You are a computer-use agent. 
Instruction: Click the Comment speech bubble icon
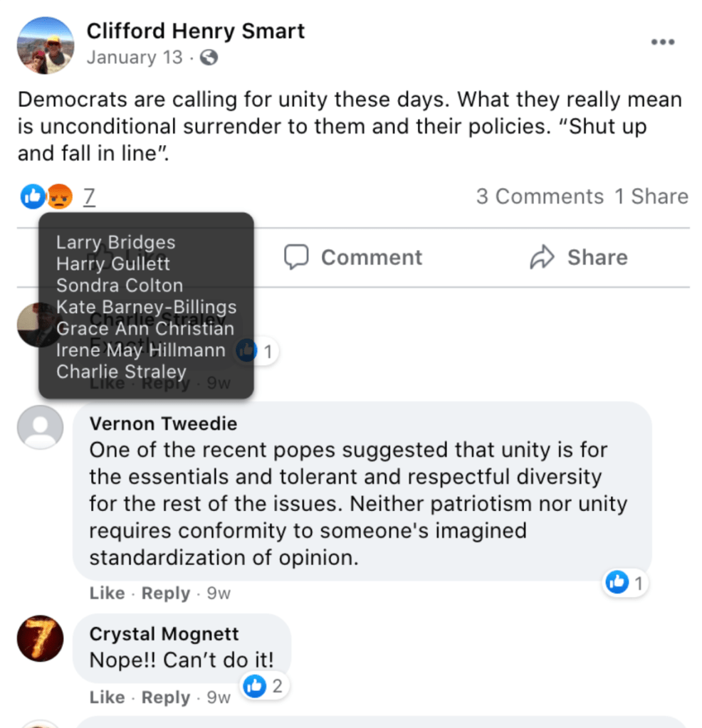point(296,258)
